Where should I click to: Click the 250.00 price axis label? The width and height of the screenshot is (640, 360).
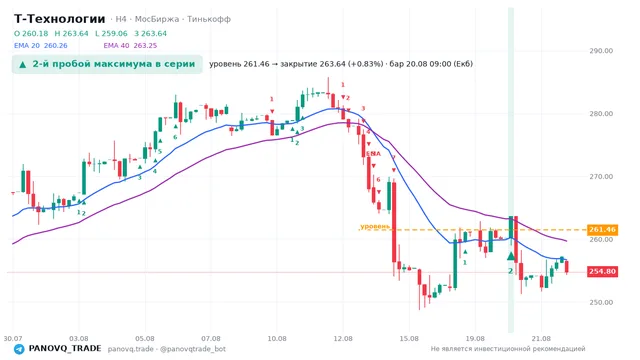(601, 302)
